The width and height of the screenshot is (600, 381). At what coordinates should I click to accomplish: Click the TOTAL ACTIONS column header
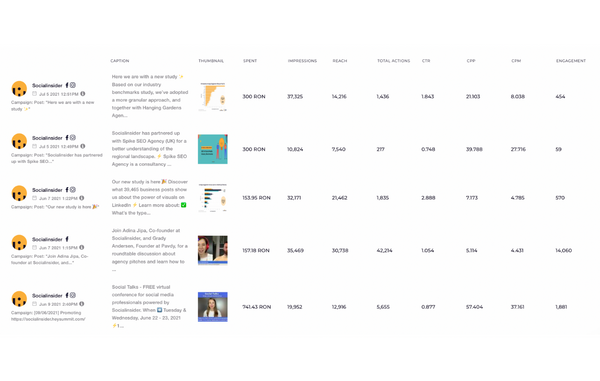tap(393, 61)
